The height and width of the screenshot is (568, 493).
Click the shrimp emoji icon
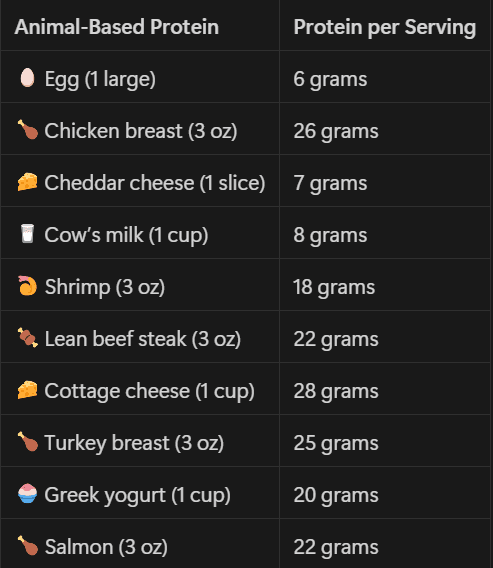(x=27, y=286)
